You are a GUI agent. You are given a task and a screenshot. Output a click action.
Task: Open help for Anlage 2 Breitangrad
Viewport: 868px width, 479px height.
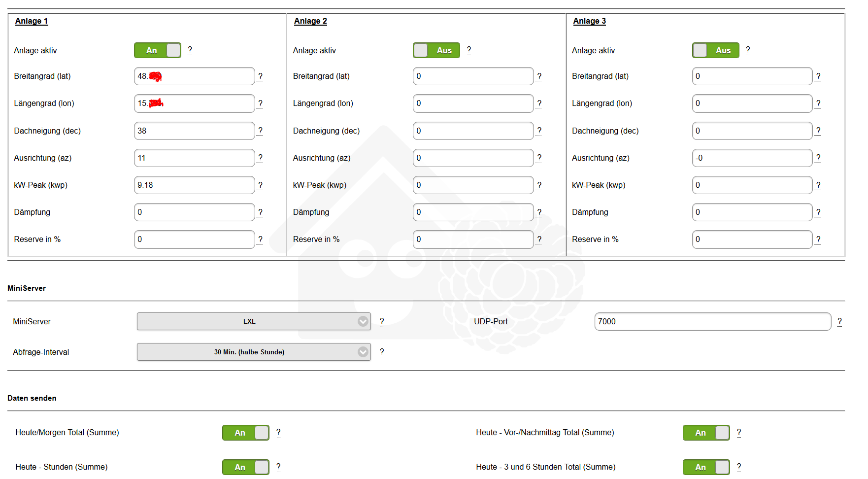coord(539,76)
